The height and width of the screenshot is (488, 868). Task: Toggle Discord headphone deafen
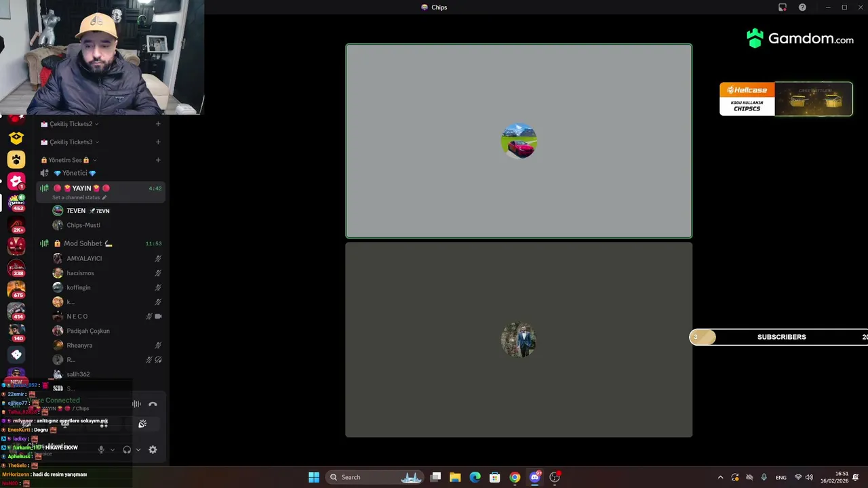127,449
